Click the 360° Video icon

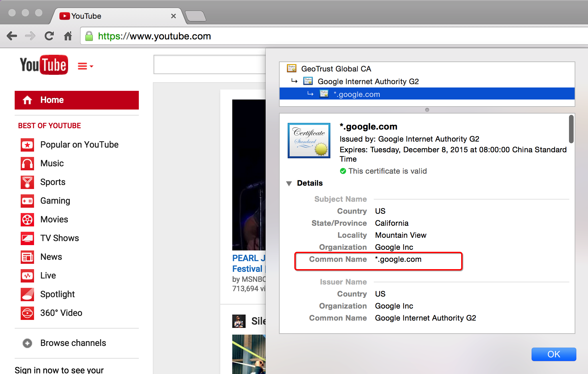click(x=27, y=313)
